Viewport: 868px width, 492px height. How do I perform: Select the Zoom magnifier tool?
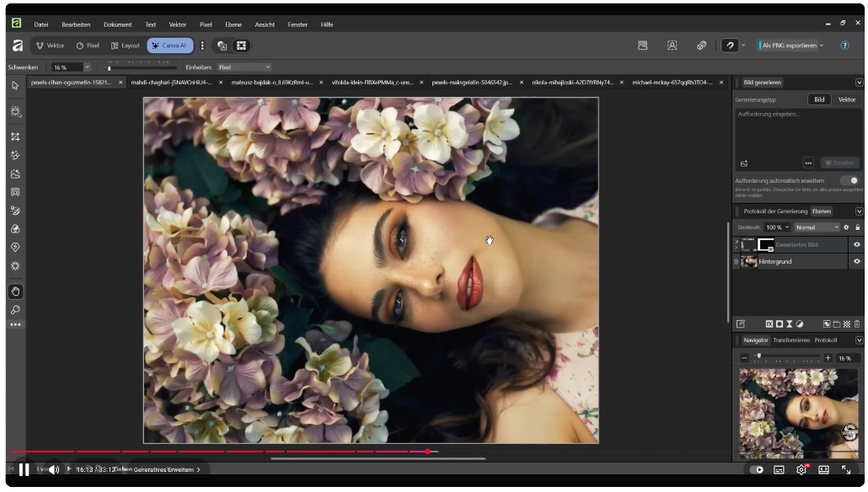pos(15,309)
